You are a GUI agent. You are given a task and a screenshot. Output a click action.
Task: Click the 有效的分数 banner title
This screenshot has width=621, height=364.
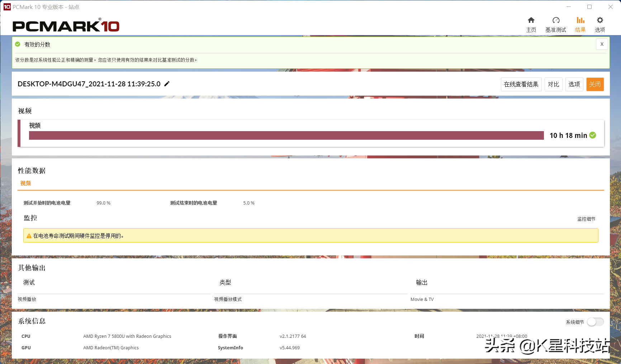[x=37, y=44]
